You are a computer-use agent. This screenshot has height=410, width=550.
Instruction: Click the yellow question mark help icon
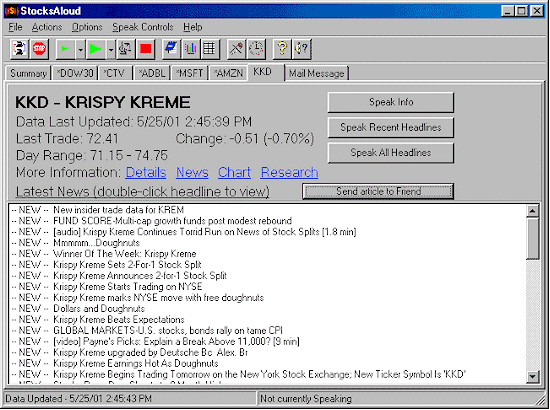[x=282, y=49]
